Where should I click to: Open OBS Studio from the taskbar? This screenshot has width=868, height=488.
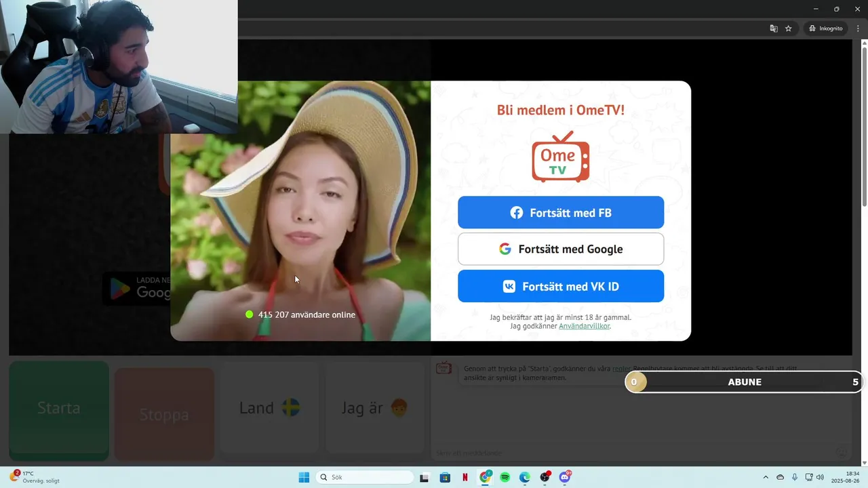tap(545, 477)
